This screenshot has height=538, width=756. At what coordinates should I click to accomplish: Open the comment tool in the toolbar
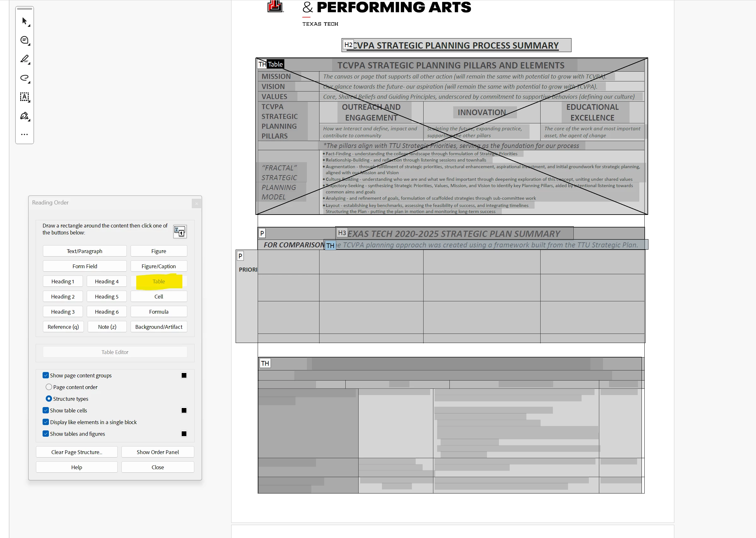pos(25,40)
